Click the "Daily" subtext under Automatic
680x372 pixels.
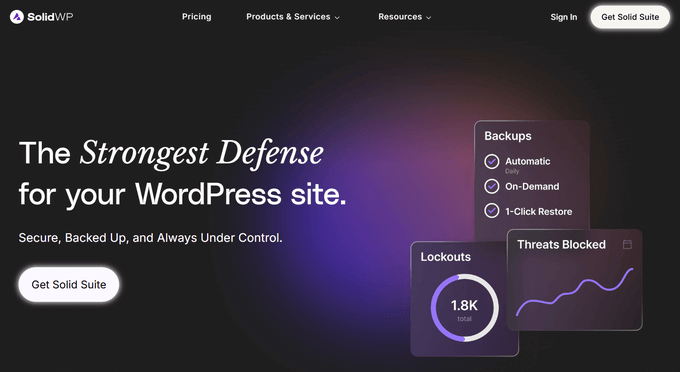(512, 171)
